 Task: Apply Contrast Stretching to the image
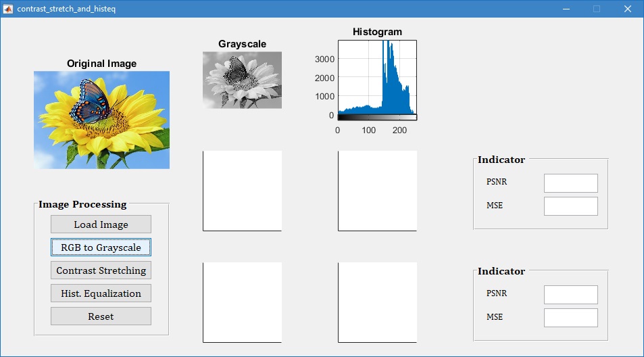tap(101, 270)
